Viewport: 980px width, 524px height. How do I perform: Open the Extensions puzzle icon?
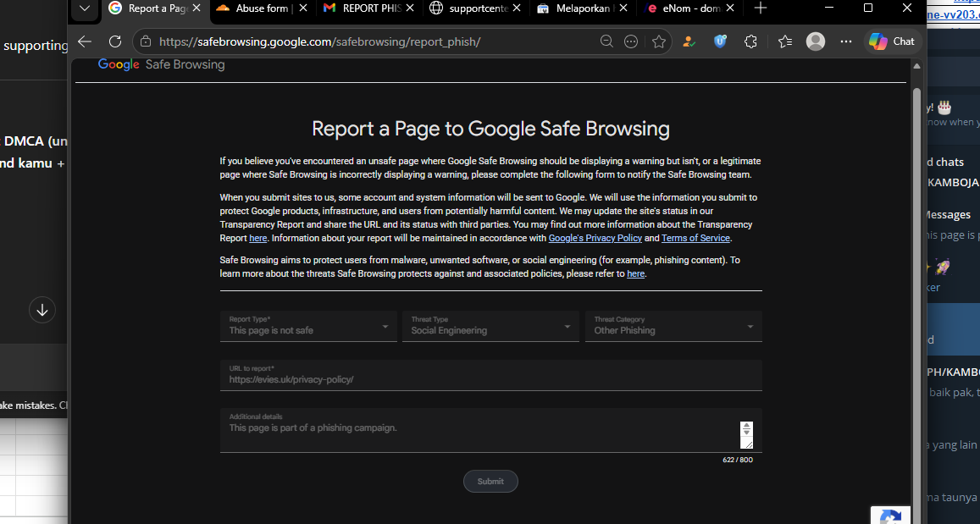[x=750, y=41]
